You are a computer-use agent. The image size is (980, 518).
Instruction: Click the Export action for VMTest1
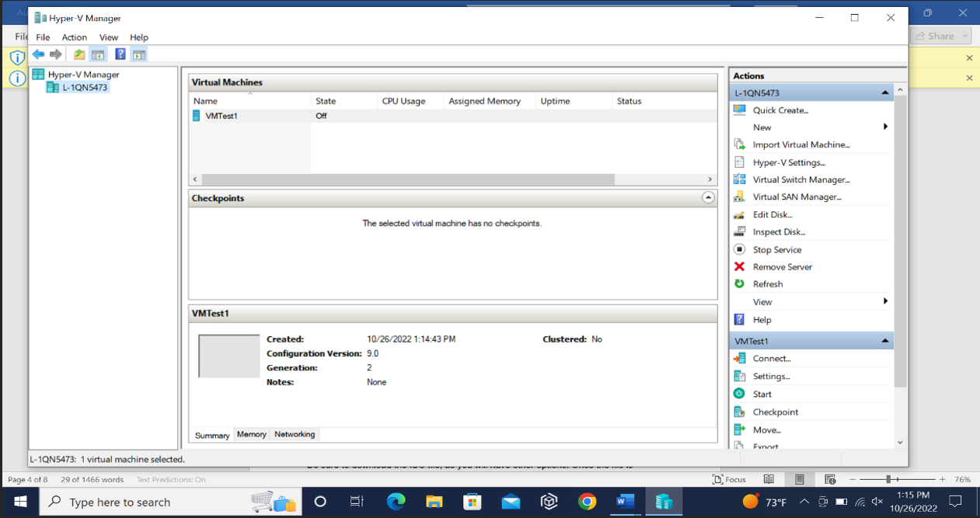click(766, 447)
